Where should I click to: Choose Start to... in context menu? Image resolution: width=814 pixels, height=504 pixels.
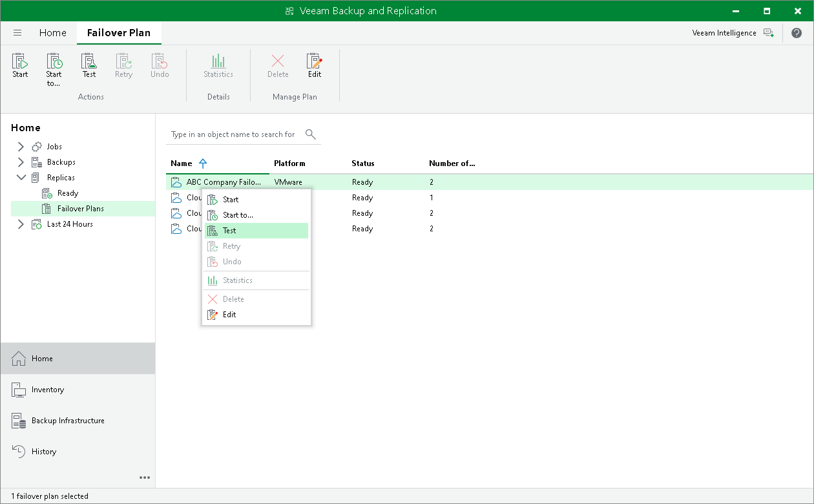click(x=256, y=215)
